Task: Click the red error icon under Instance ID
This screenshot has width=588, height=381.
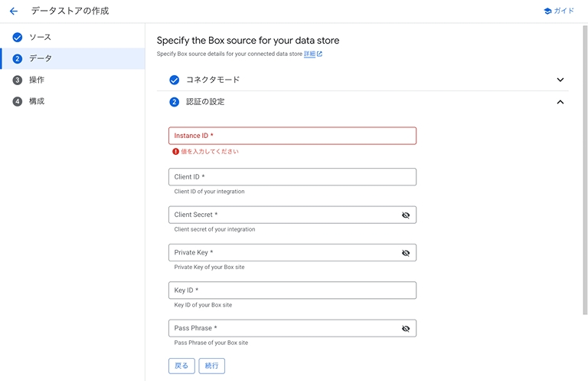Action: [x=176, y=152]
